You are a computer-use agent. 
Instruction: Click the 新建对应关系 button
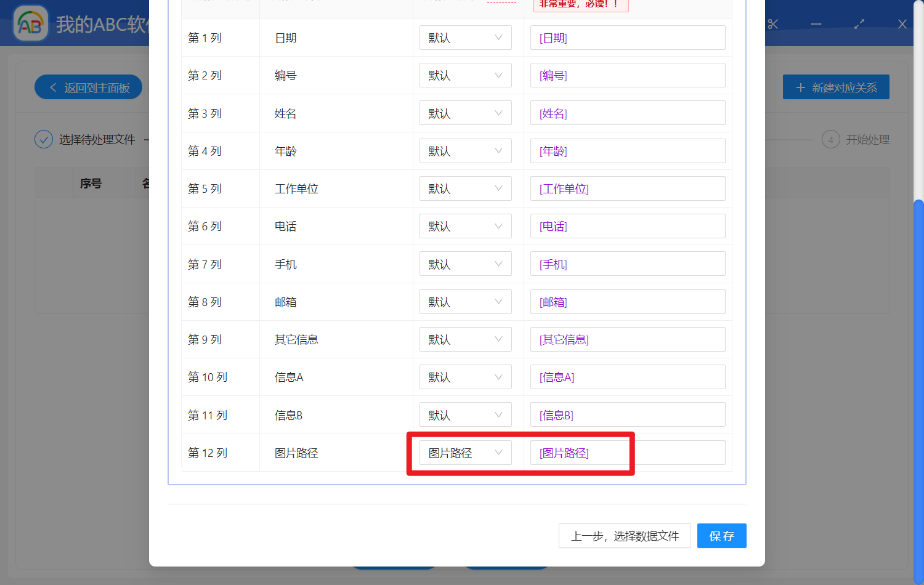click(836, 87)
